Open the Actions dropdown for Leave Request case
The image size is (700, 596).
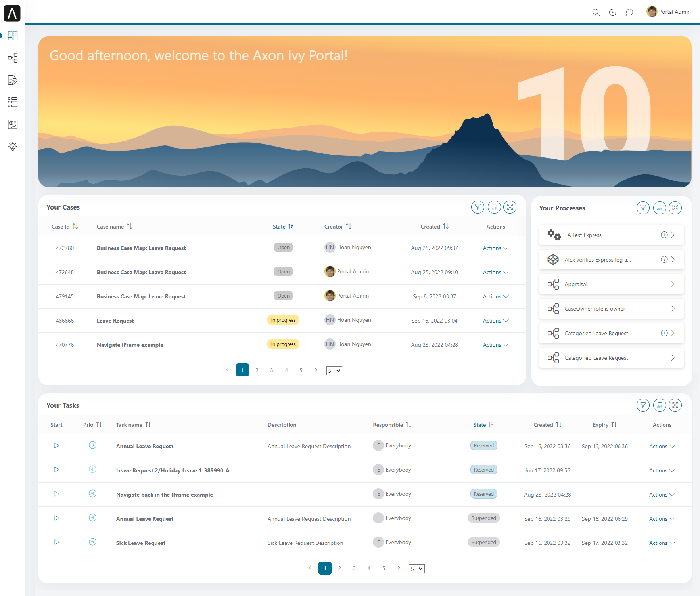[x=495, y=320]
